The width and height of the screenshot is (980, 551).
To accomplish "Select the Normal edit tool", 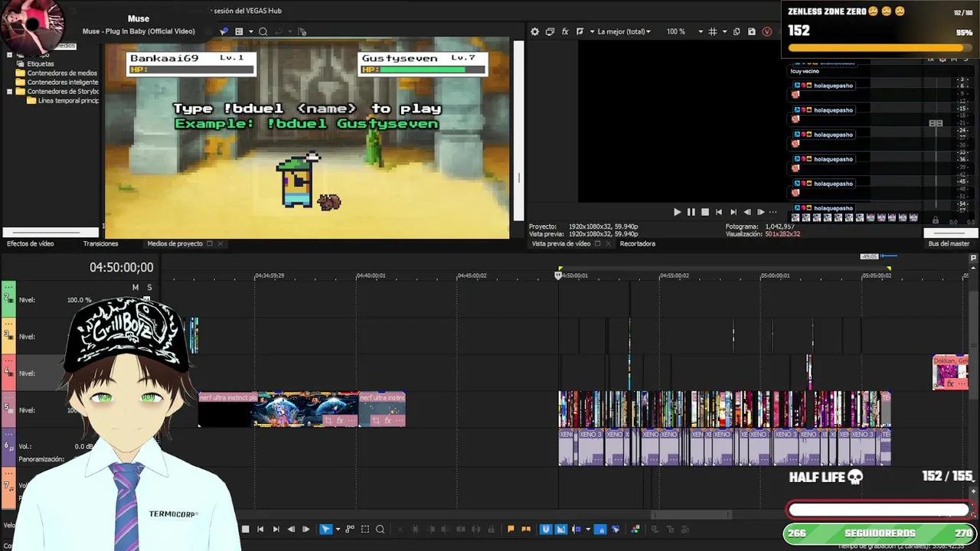I will [x=325, y=529].
